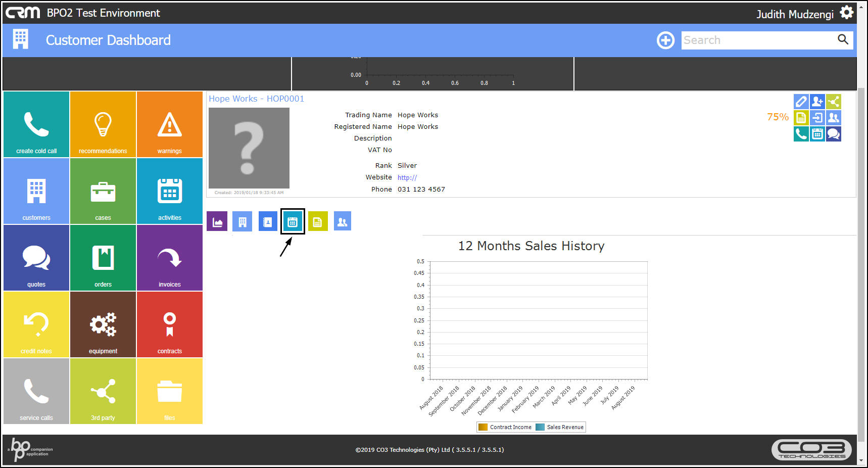
Task: Click the question-mark customer photo placeholder
Action: pos(249,148)
